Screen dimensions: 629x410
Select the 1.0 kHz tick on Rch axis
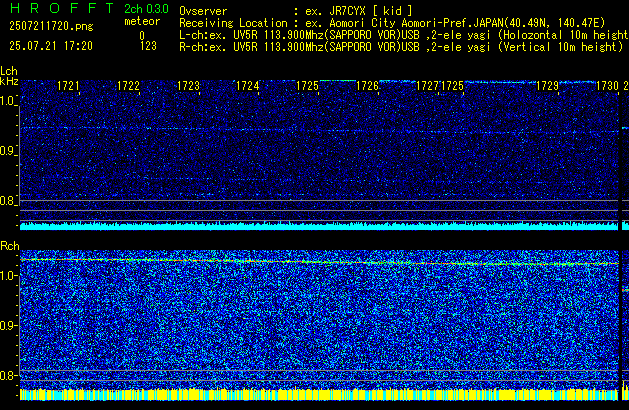click(x=9, y=276)
